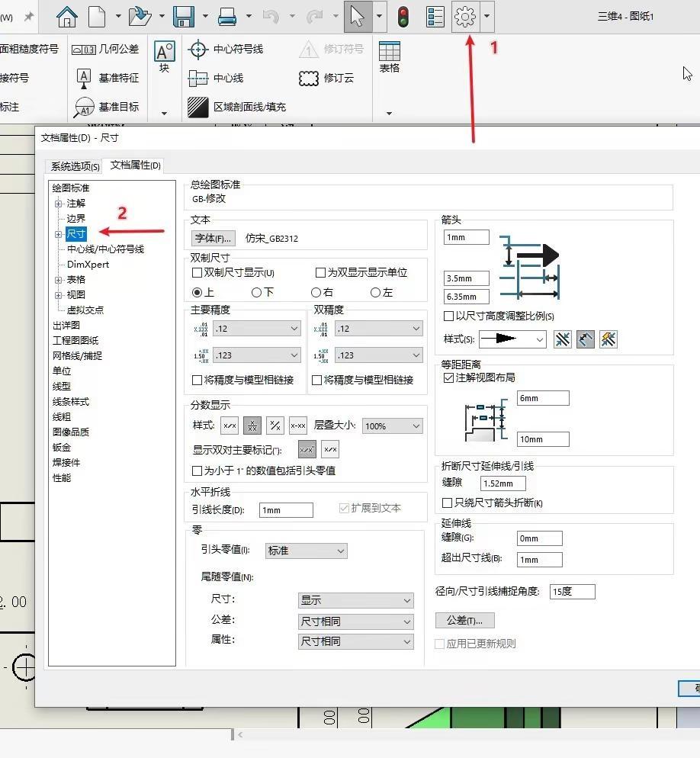700x758 pixels.
Task: Click the Home icon in top toolbar
Action: (66, 17)
